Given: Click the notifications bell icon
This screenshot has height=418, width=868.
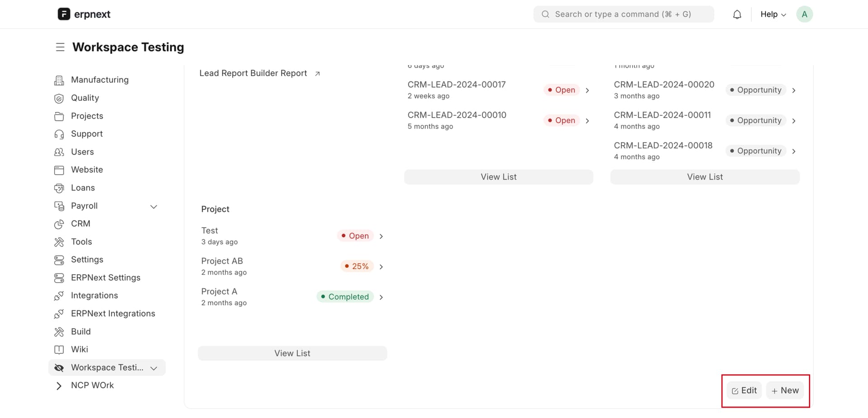Looking at the screenshot, I should coord(737,14).
